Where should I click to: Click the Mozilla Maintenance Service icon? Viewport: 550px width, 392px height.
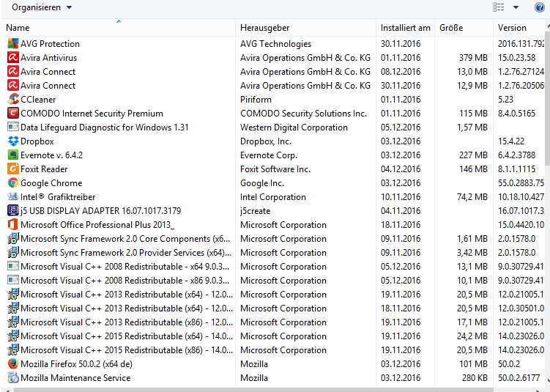(13, 377)
